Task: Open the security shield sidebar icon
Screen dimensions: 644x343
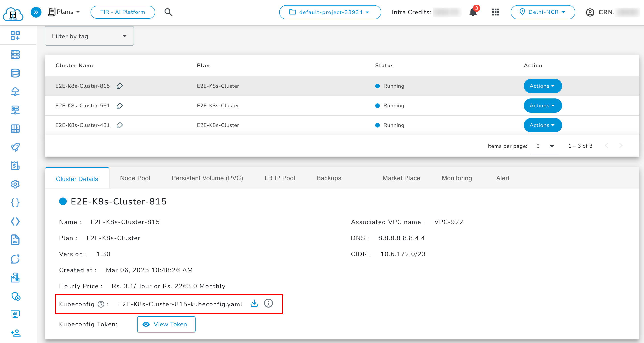Action: 16,296
